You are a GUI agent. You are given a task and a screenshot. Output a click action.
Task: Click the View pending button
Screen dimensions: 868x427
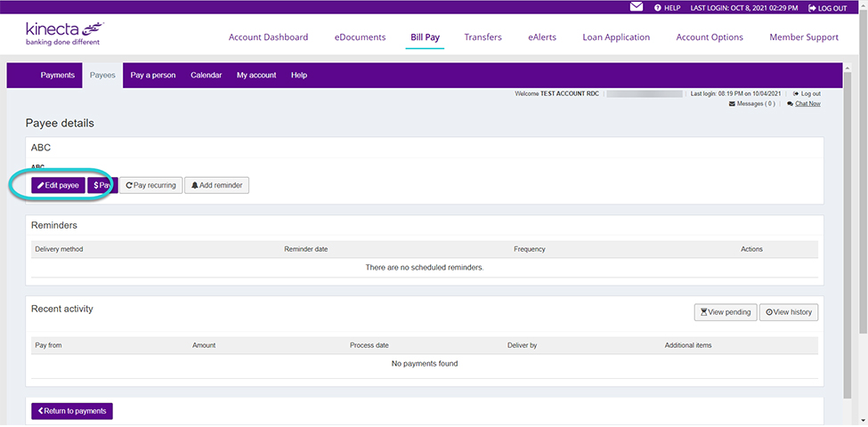point(726,312)
